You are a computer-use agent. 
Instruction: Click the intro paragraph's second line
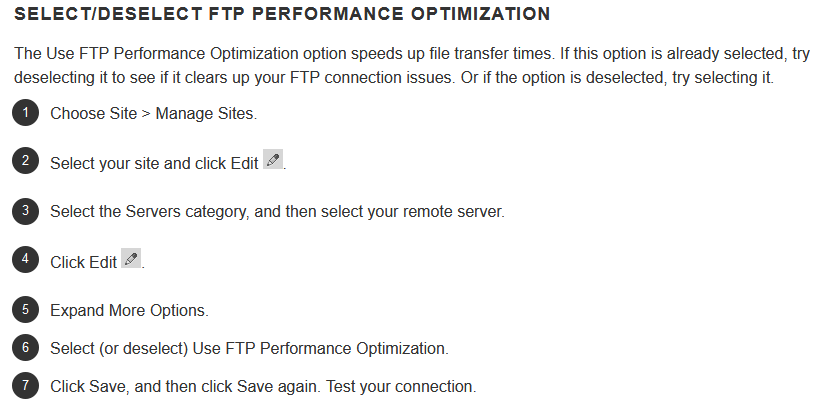click(x=393, y=78)
